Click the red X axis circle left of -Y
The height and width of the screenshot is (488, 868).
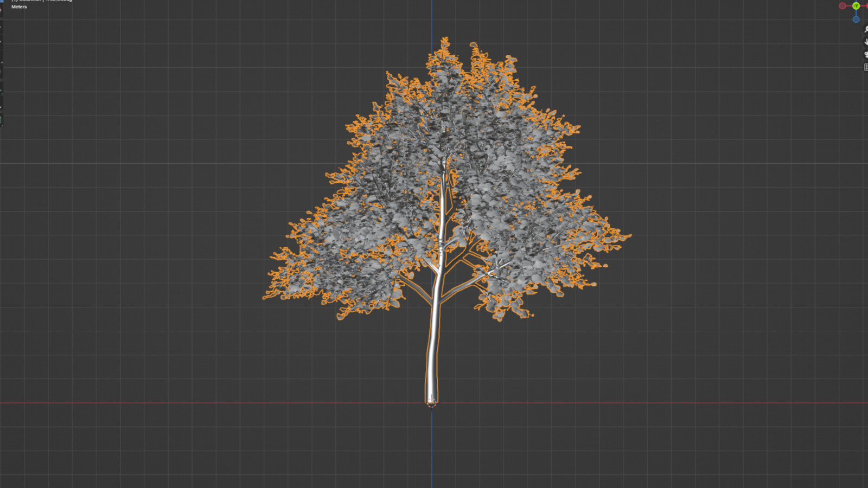(x=843, y=6)
